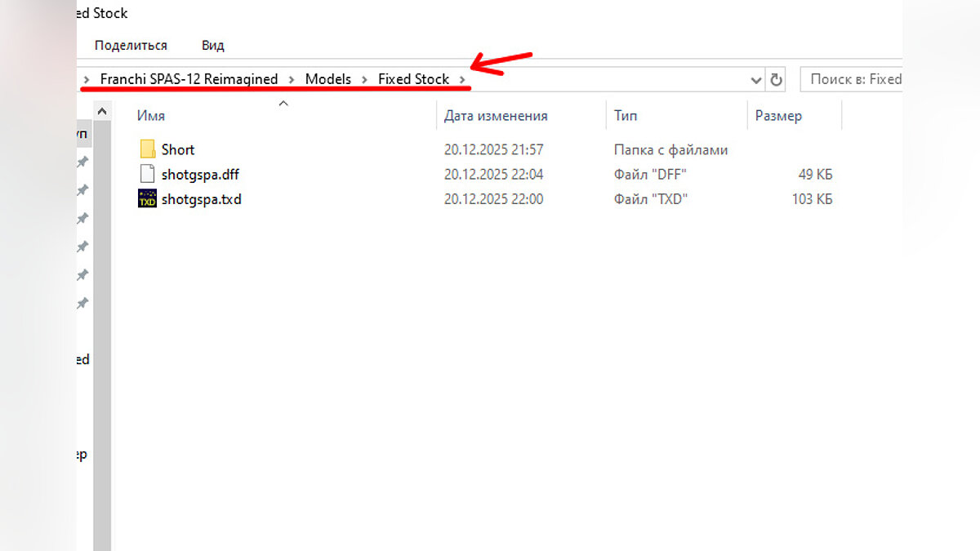Navigate to the Models breadcrumb folder

327,79
